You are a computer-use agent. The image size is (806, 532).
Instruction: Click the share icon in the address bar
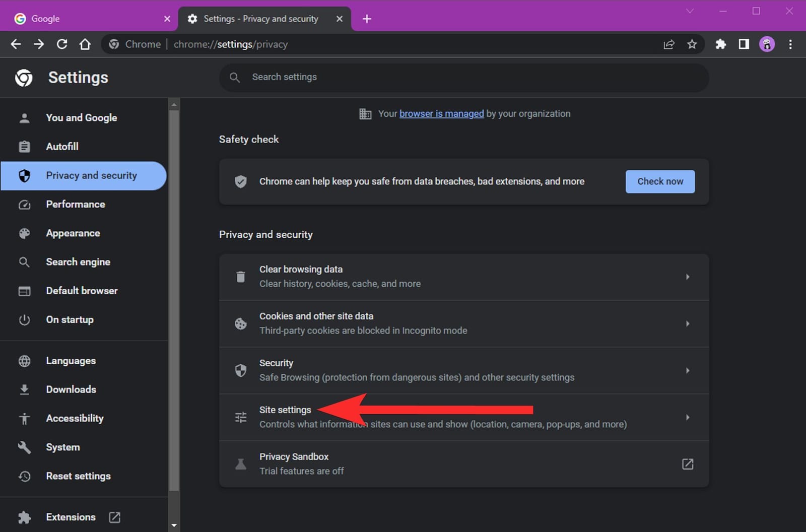[669, 44]
